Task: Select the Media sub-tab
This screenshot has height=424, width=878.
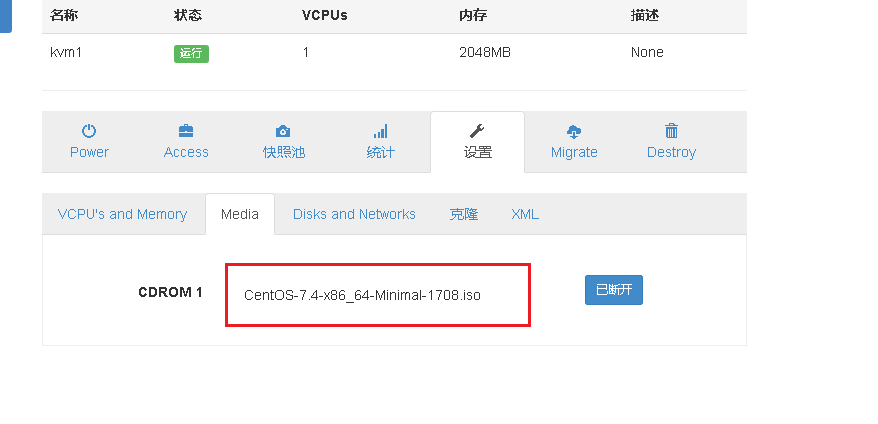Action: 240,214
